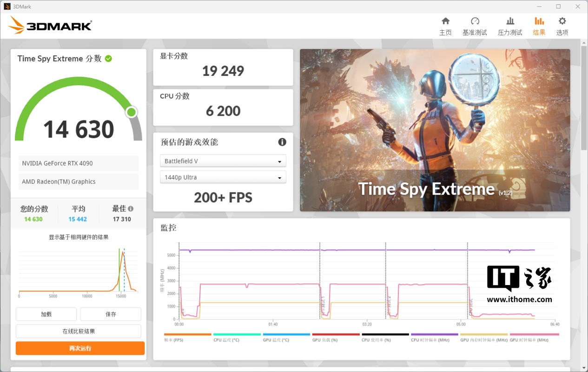Click the 加载 load button
Screen dimensions: 588x372
[x=46, y=314]
